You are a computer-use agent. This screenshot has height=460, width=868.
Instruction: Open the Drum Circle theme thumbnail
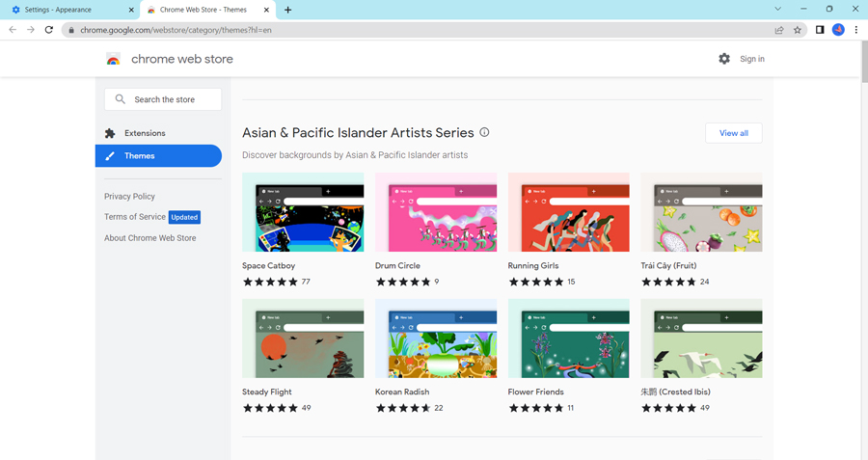436,212
